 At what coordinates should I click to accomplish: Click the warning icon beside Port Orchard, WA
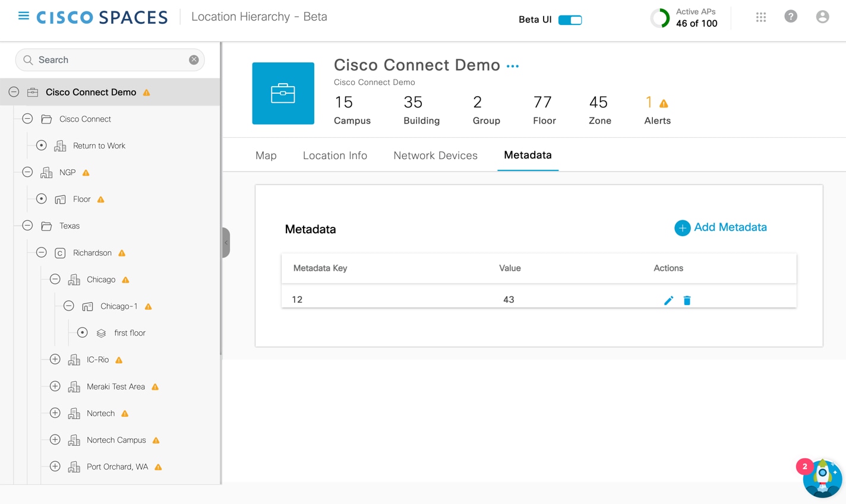click(x=158, y=467)
